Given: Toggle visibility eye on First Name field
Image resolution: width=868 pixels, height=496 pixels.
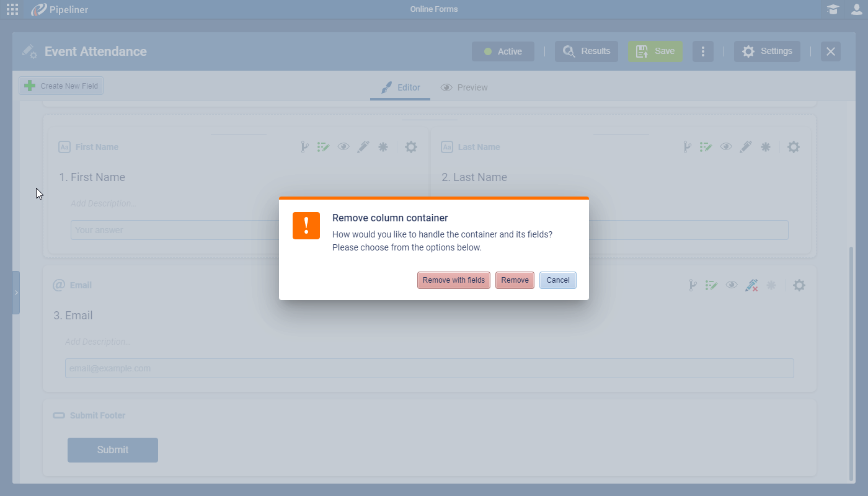Looking at the screenshot, I should 343,147.
